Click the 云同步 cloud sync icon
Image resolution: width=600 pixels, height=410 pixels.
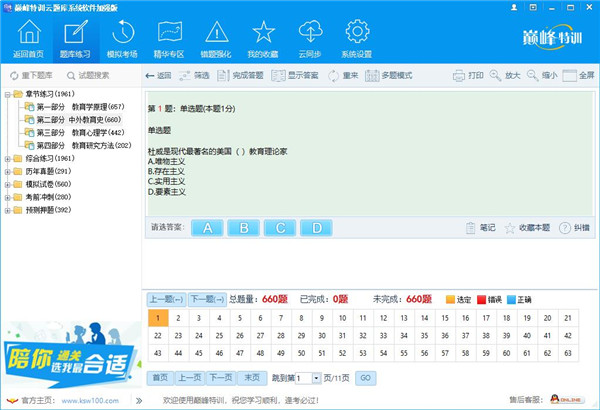(310, 38)
